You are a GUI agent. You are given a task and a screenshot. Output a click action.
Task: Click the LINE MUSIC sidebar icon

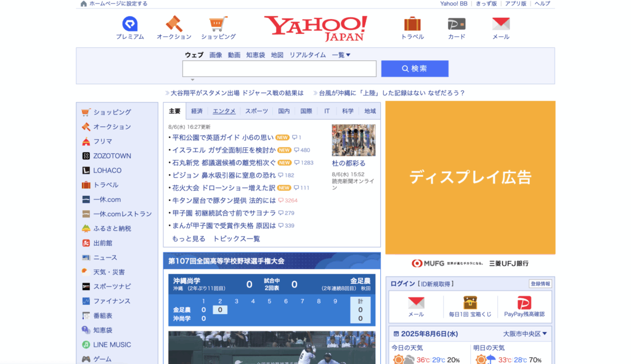pos(86,345)
